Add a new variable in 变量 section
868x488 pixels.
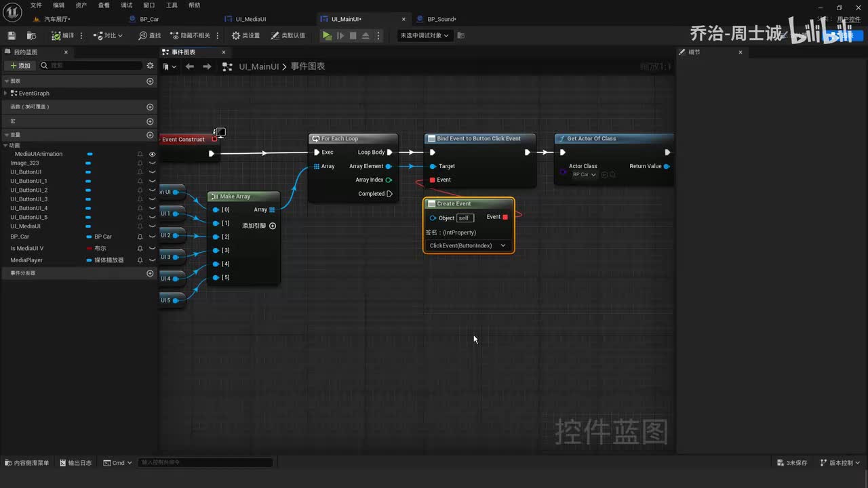[x=150, y=135]
